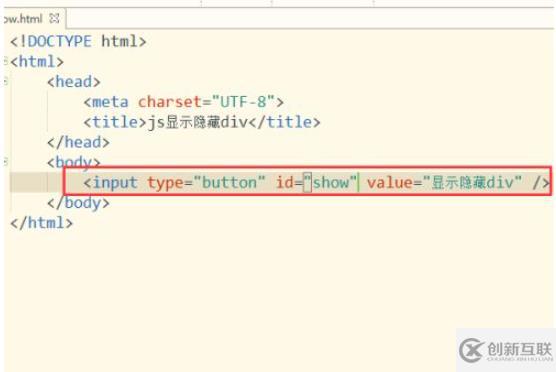Click the meta charset="UTF-8" line
Viewport: 556px width, 372px height.
click(184, 102)
